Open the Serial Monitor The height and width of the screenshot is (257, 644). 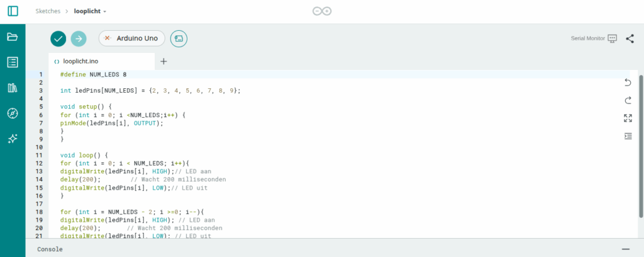click(x=594, y=38)
